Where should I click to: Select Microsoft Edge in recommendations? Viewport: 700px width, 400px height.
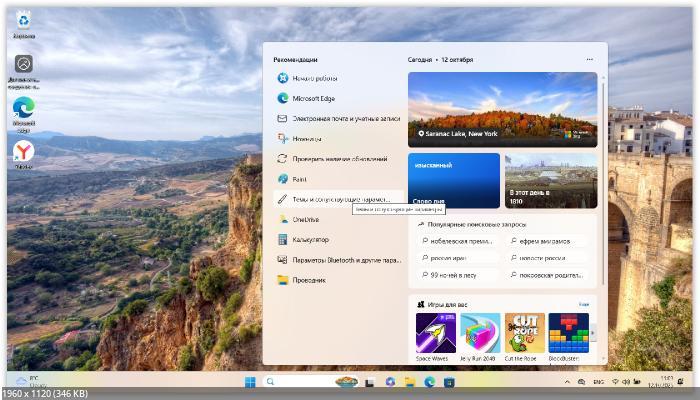(317, 98)
